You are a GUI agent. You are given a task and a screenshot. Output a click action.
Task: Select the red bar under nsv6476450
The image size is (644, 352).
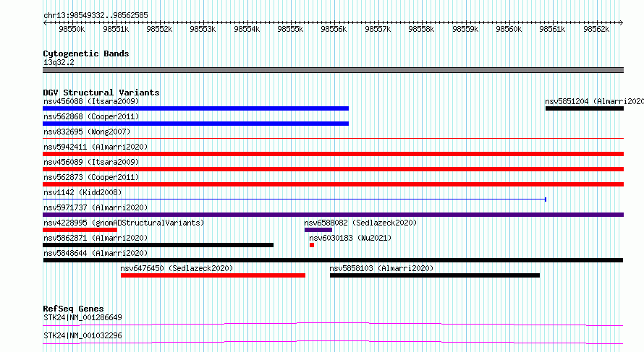[213, 275]
